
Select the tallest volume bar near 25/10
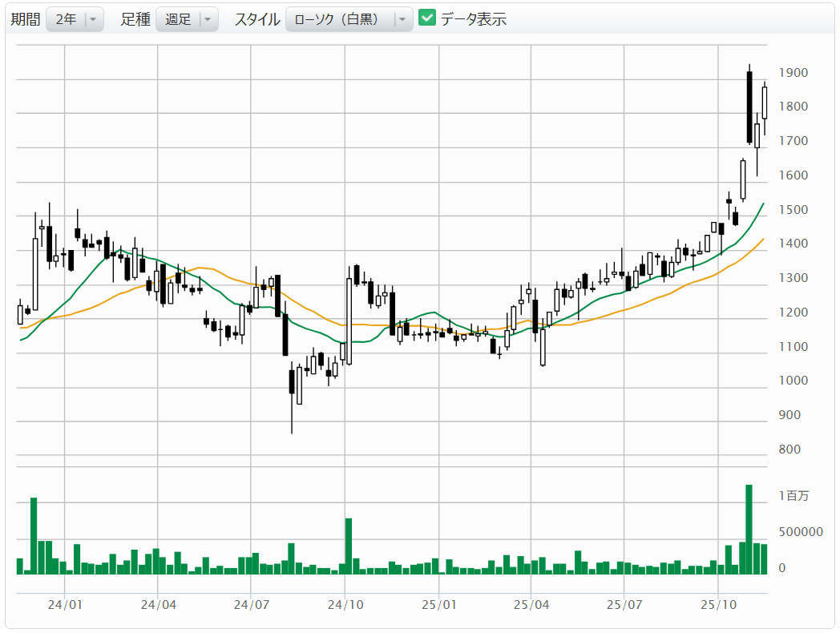pyautogui.click(x=749, y=529)
